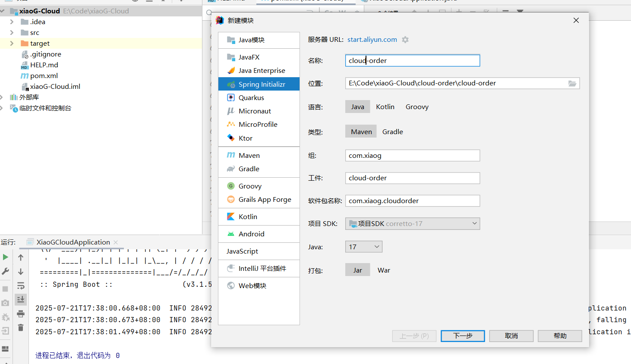Screen dimensions: 631x364
Task: Collapse the xiaoG-Cloud project root
Action: pyautogui.click(x=3, y=11)
